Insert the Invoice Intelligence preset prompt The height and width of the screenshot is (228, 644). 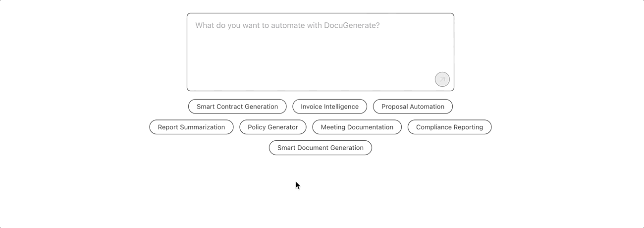coord(329,107)
